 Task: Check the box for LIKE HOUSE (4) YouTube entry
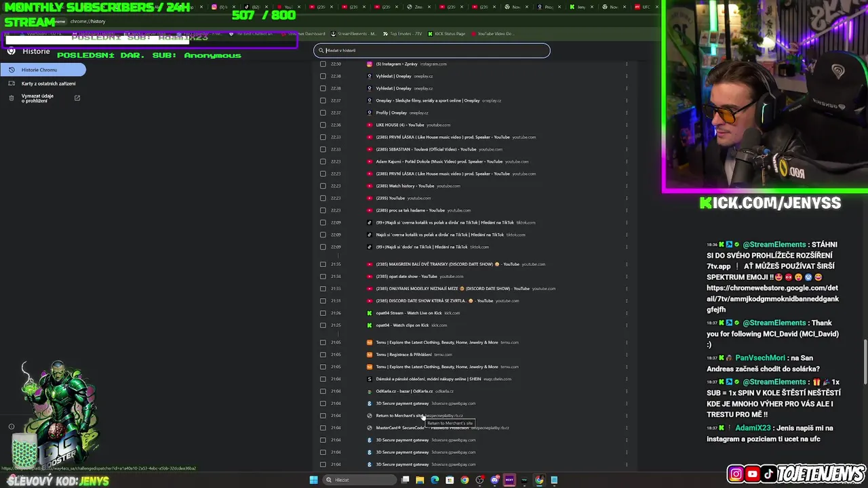(x=323, y=125)
